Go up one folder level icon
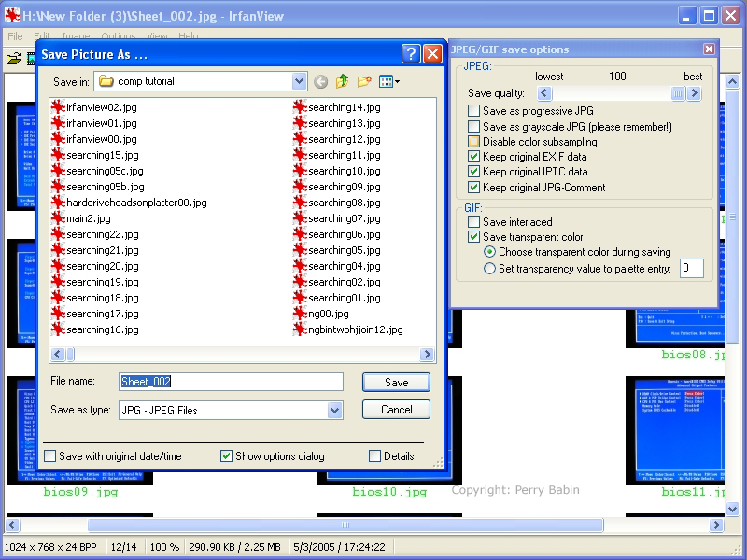The height and width of the screenshot is (560, 747). pyautogui.click(x=342, y=82)
